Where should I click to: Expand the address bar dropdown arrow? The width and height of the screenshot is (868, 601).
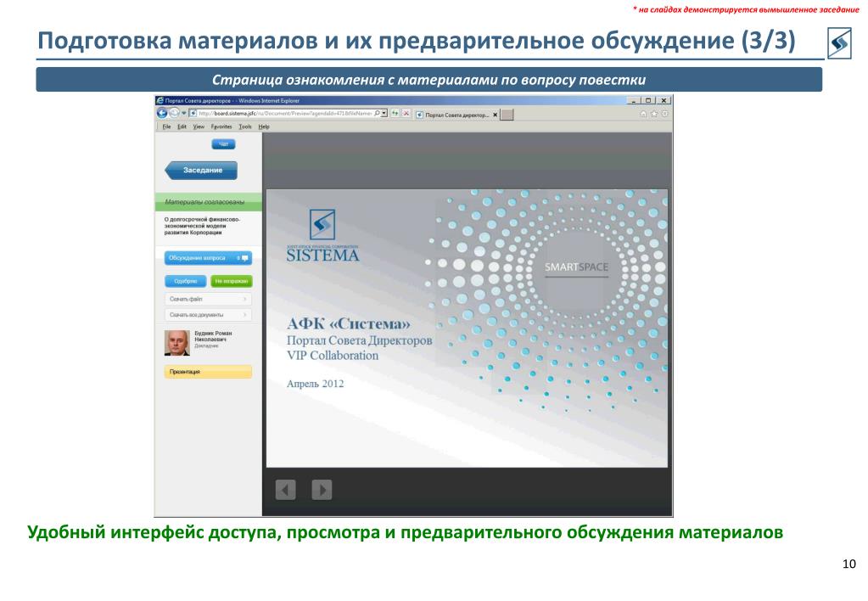(384, 113)
